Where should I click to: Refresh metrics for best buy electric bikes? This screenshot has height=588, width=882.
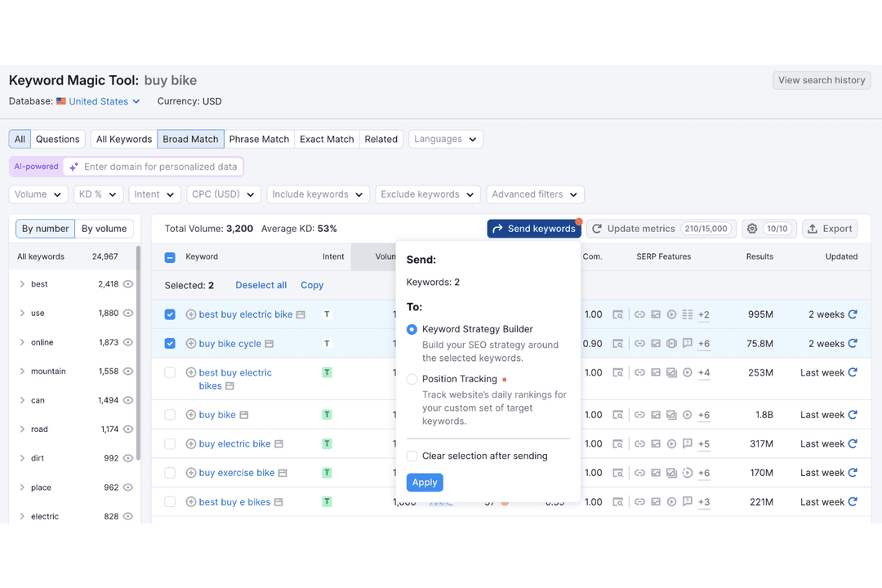(853, 372)
